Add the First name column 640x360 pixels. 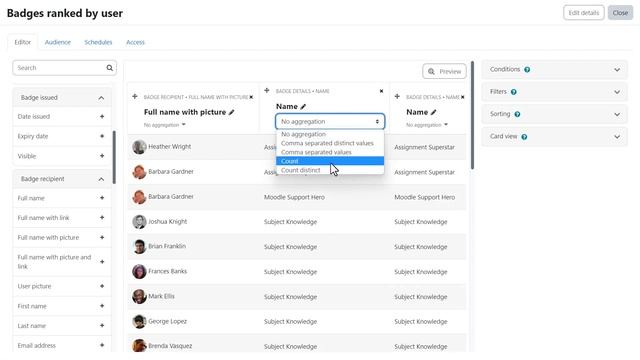pos(102,306)
